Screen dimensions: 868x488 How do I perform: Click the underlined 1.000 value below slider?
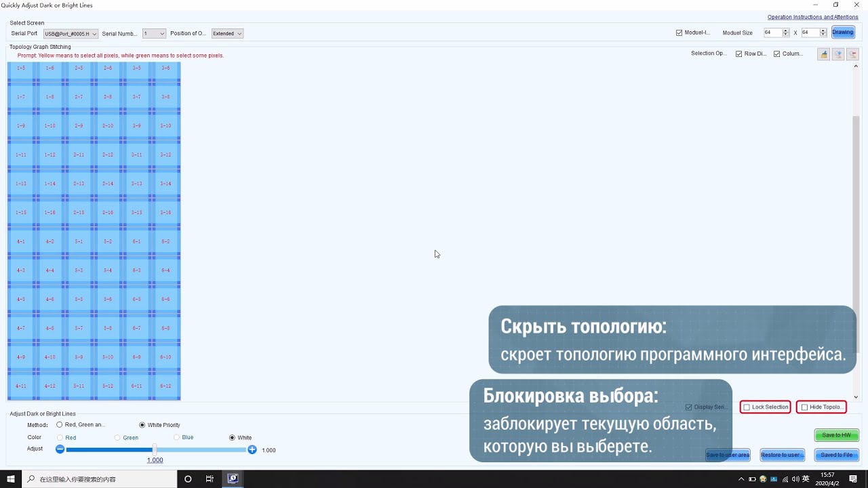pyautogui.click(x=155, y=460)
